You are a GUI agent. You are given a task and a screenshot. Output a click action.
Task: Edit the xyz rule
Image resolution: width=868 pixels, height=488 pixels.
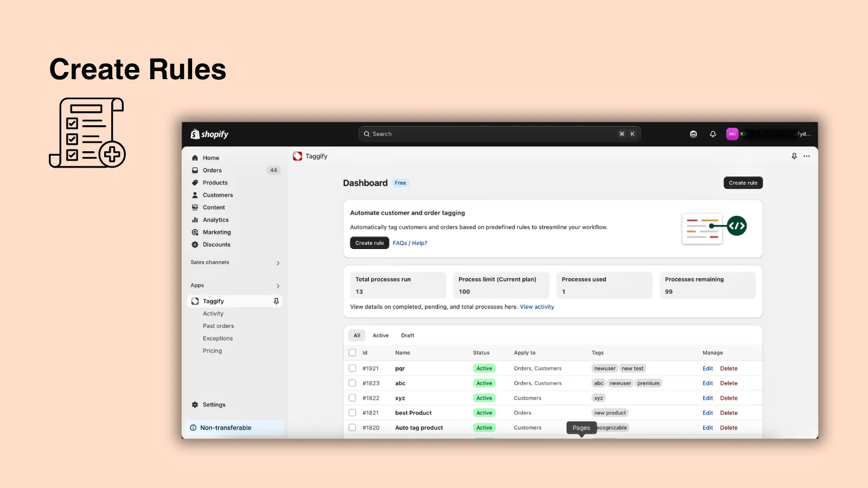(x=707, y=398)
